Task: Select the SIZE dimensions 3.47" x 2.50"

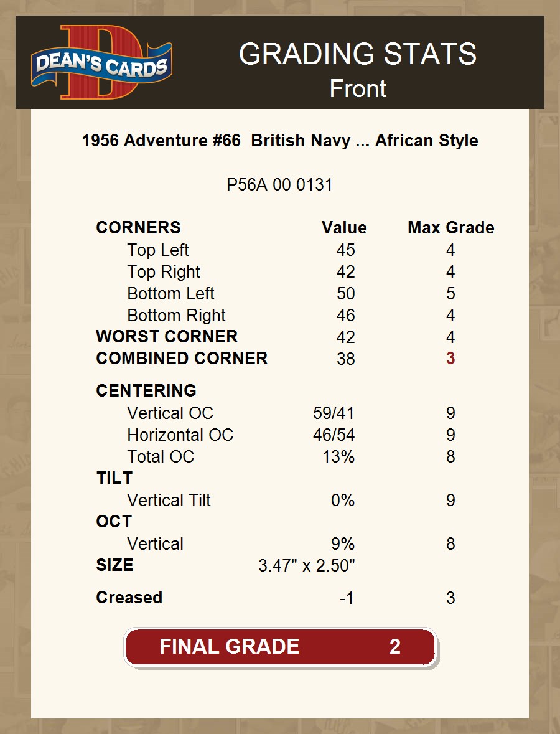Action: pos(306,566)
